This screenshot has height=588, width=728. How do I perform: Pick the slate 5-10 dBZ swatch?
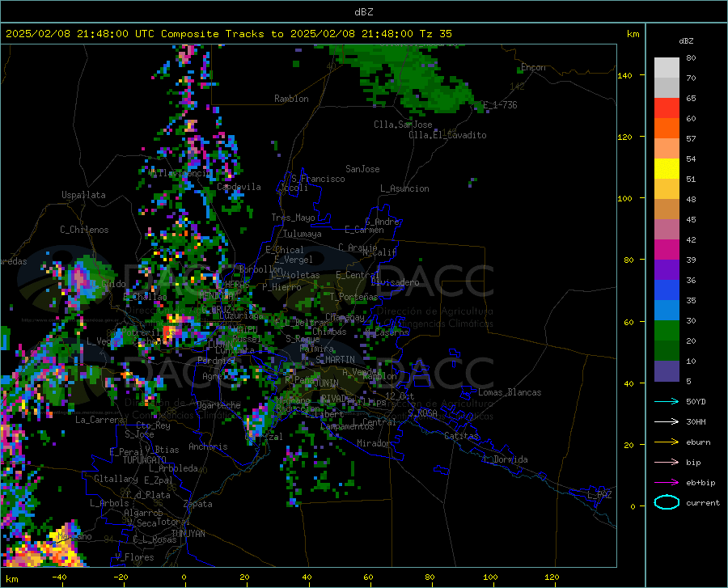coord(667,371)
